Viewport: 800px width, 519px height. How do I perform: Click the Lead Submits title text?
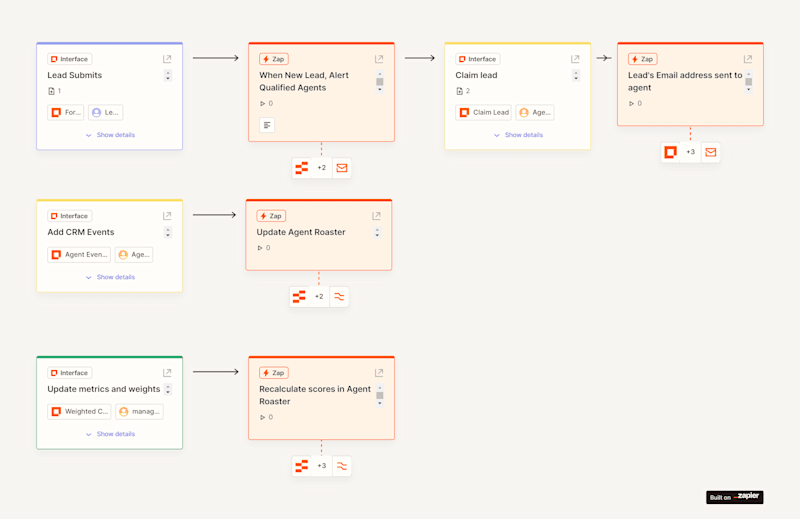tap(75, 75)
